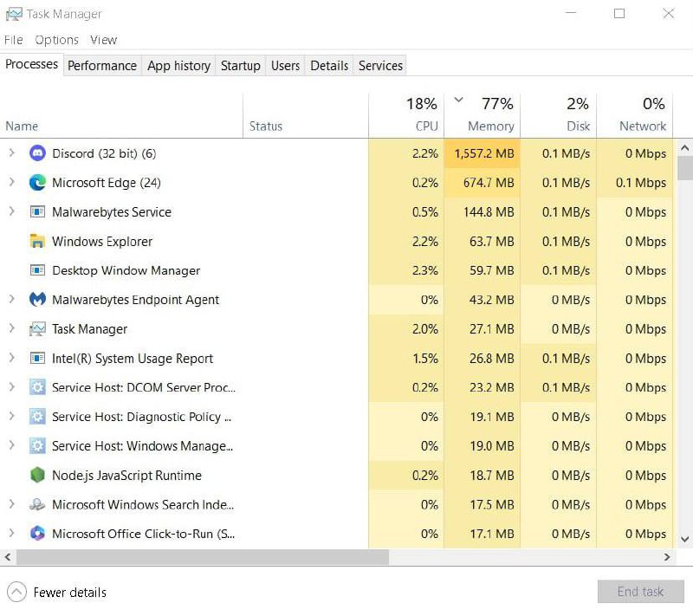Click the Microsoft Office Click-to-Run icon

click(x=37, y=534)
